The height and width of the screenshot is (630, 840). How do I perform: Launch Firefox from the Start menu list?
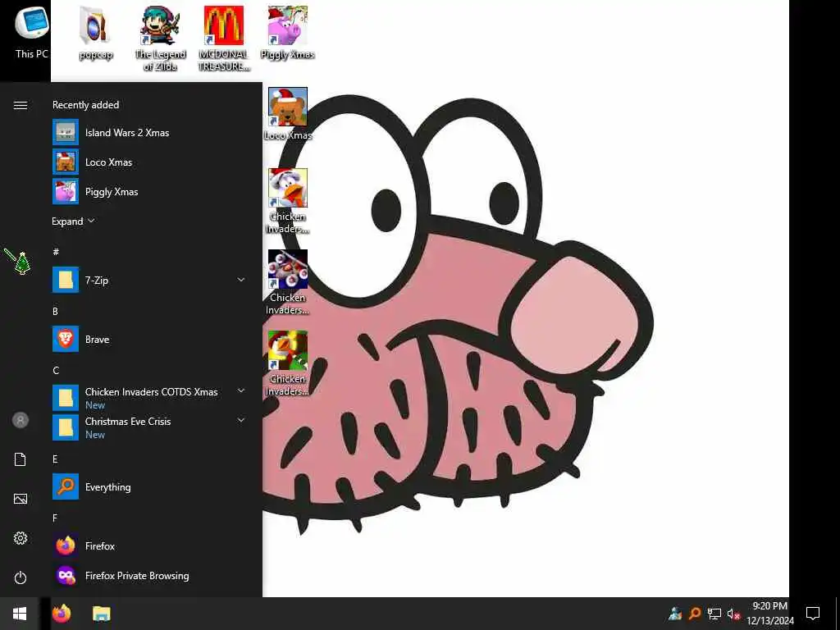150,546
